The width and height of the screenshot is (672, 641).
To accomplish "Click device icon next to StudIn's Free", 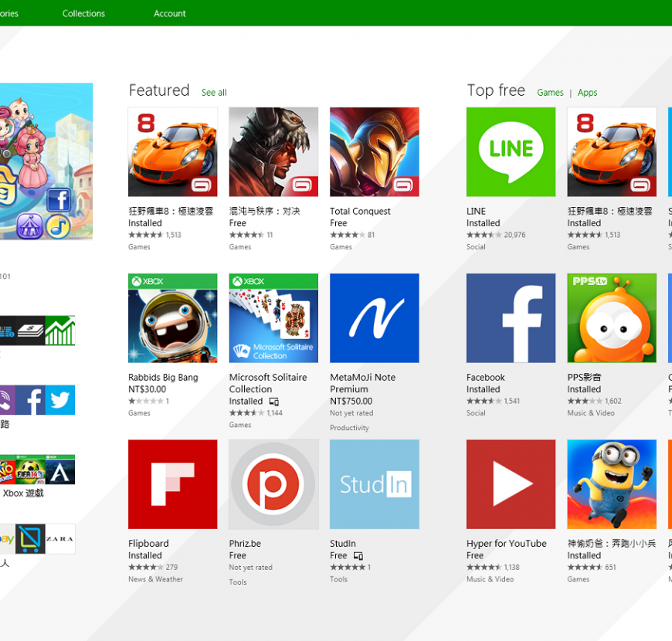I will [x=358, y=556].
